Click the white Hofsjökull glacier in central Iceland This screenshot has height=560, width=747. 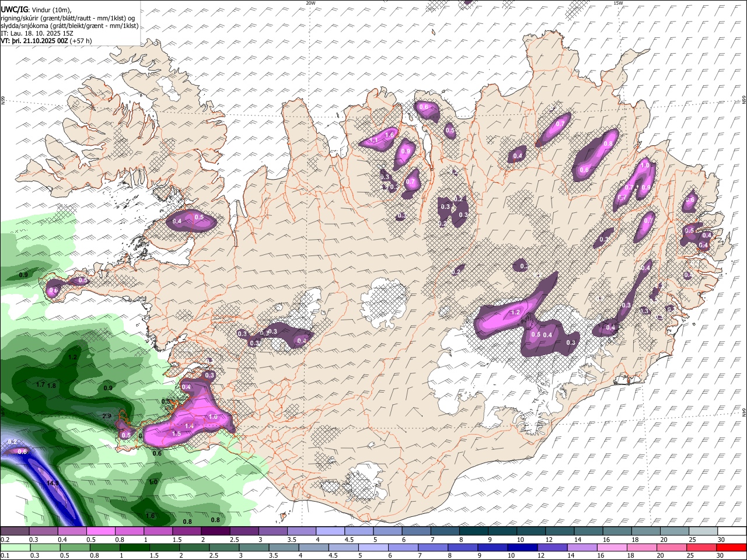[x=383, y=303]
